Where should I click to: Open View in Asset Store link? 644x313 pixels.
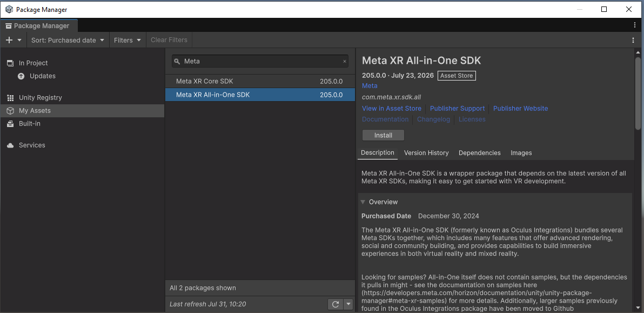[391, 109]
